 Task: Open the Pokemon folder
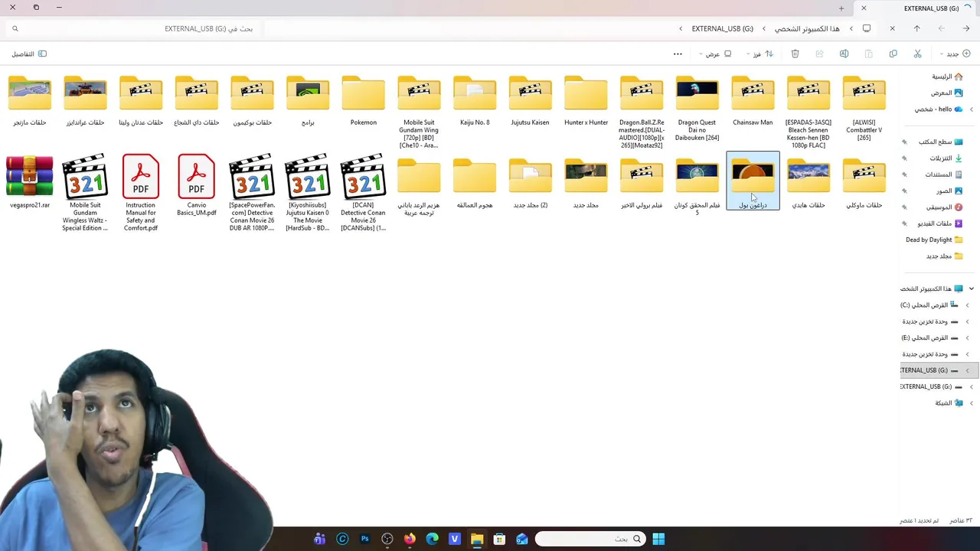click(364, 101)
